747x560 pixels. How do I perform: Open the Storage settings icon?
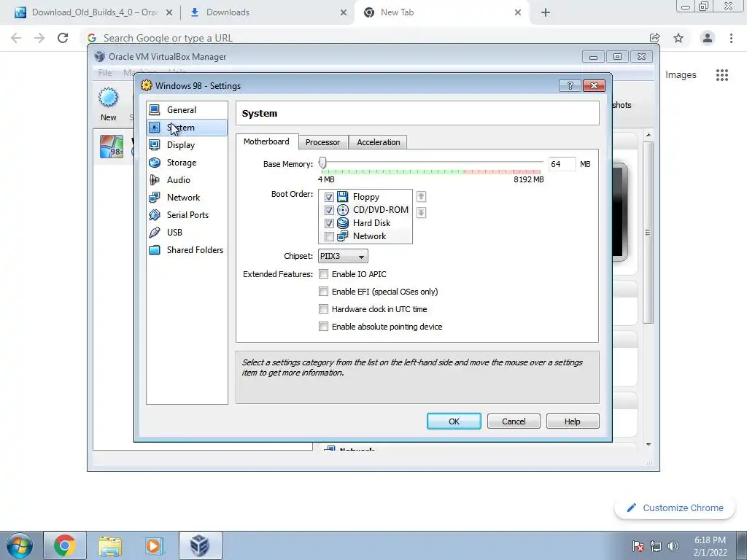point(155,163)
